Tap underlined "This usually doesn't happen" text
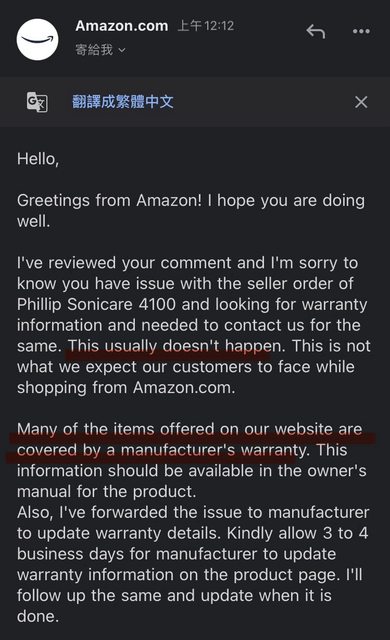 point(175,346)
